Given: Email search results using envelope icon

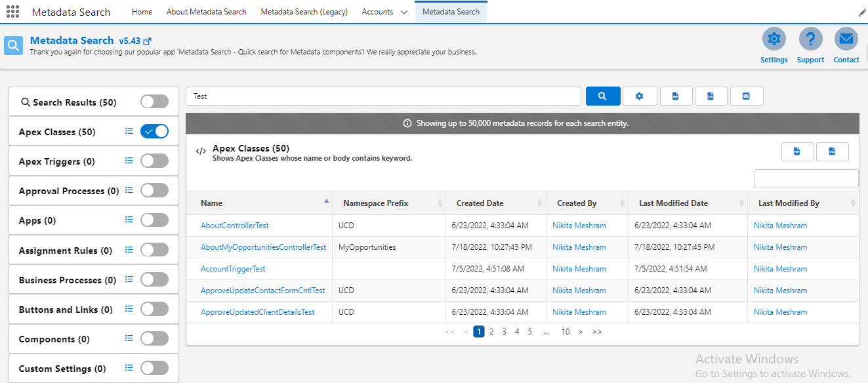Looking at the screenshot, I should coord(746,96).
